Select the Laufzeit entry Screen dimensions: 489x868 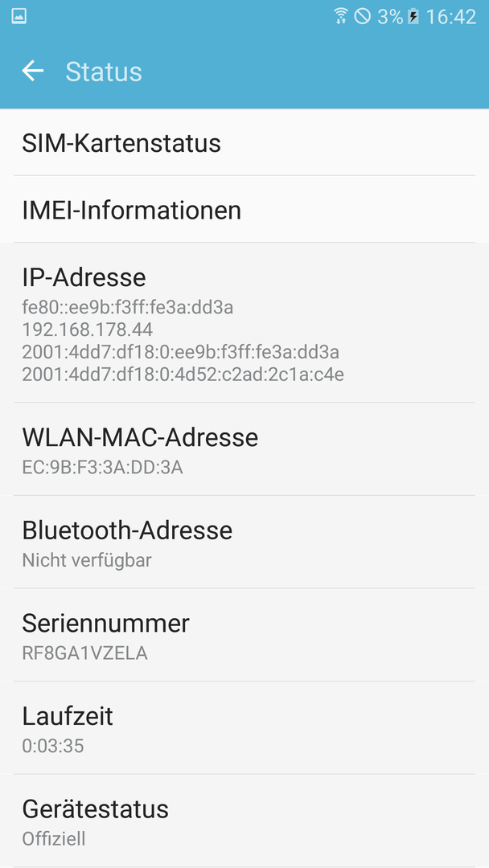[244, 728]
